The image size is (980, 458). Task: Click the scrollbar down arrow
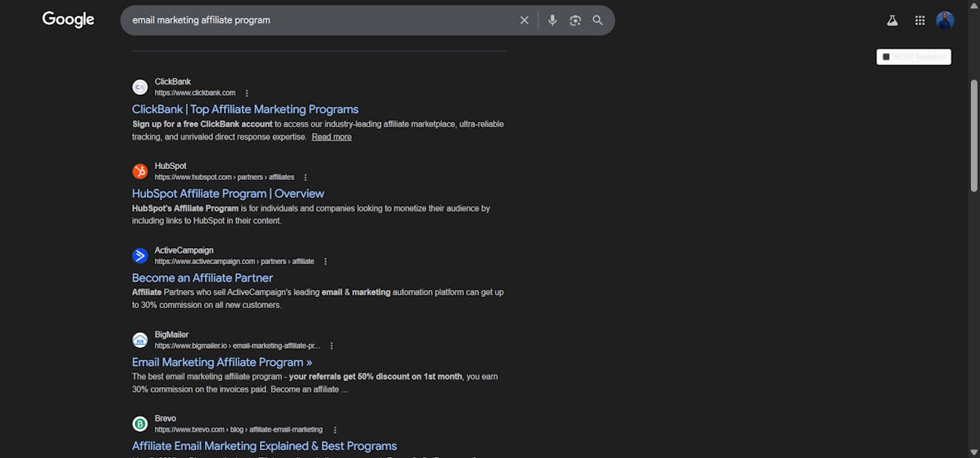pyautogui.click(x=975, y=453)
